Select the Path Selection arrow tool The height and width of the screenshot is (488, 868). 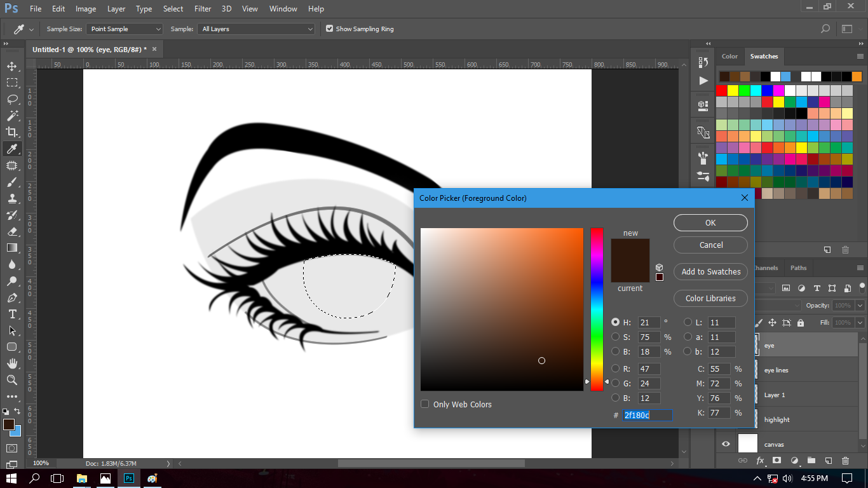click(12, 330)
